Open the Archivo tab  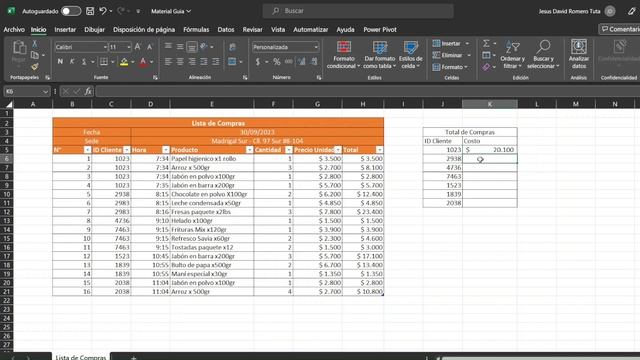point(14,29)
